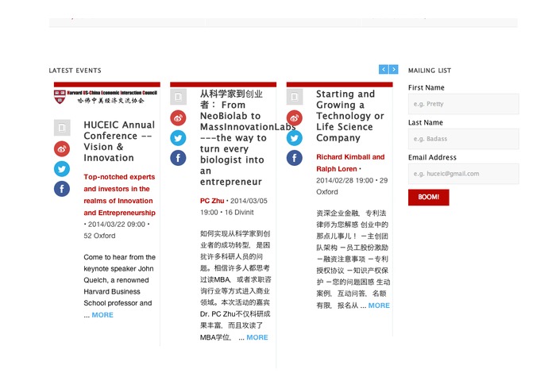Screen dimensions: 552x392
Task: Click the MAILING LIST heading
Action: tap(430, 71)
